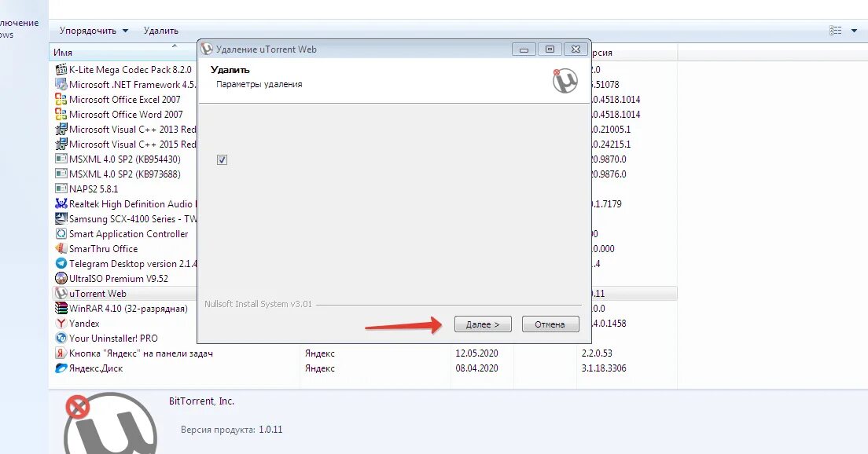868x454 pixels.
Task: Select the UltraISO Premium V9.52 entry
Action: 119,279
